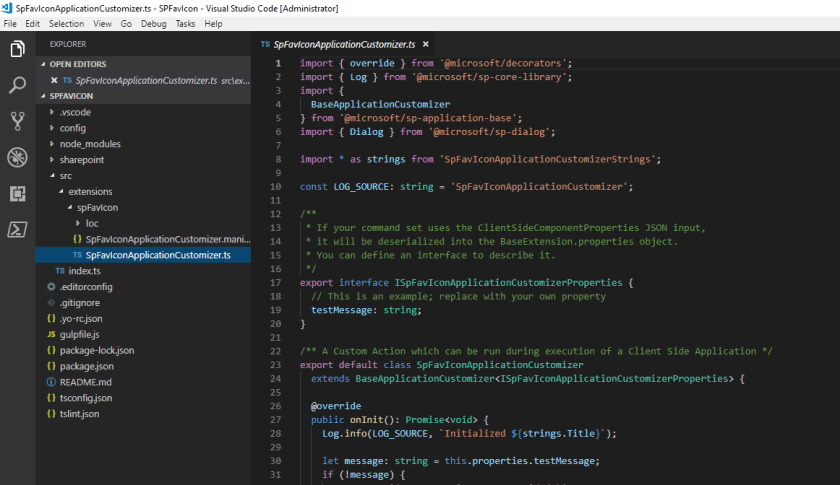Open the Tasks menu

pyautogui.click(x=185, y=23)
